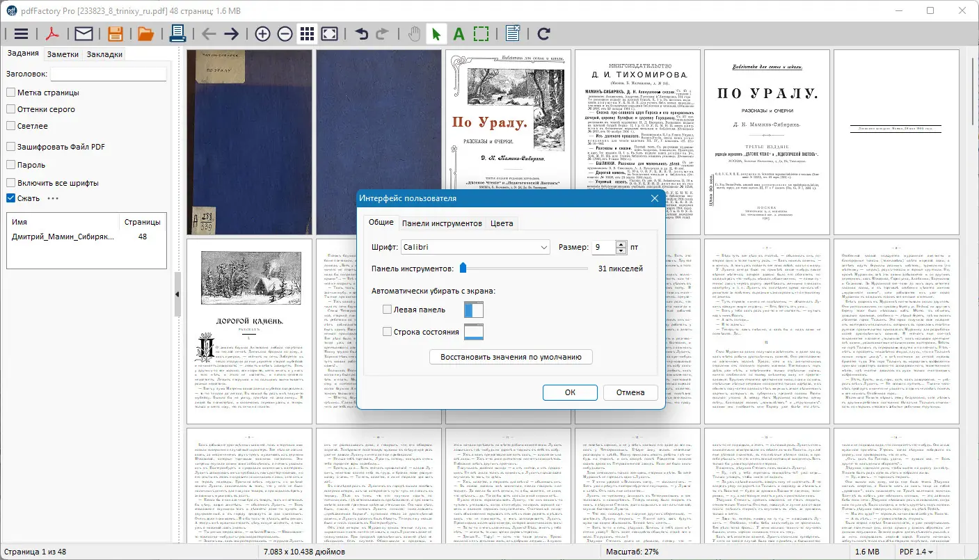
Task: Collapse the left panel with the splitter arrow
Action: pos(177,294)
